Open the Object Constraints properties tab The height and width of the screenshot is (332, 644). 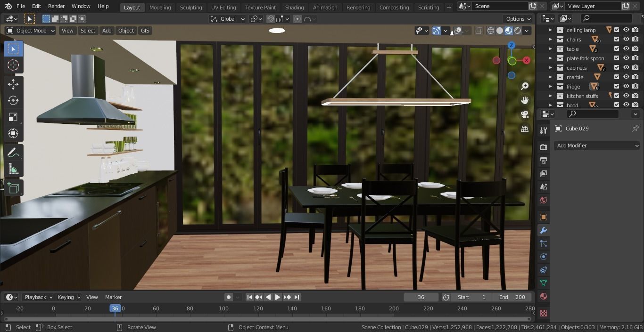coord(544,270)
